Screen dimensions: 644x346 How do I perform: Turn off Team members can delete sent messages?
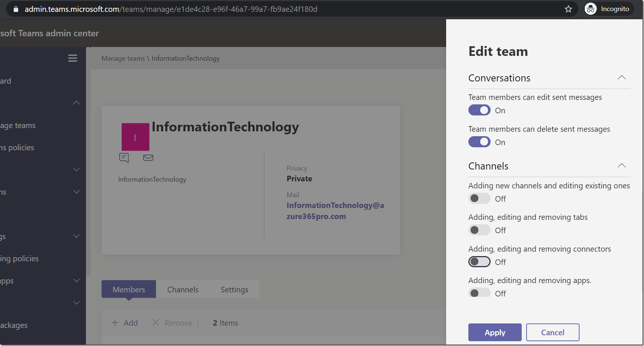point(479,142)
